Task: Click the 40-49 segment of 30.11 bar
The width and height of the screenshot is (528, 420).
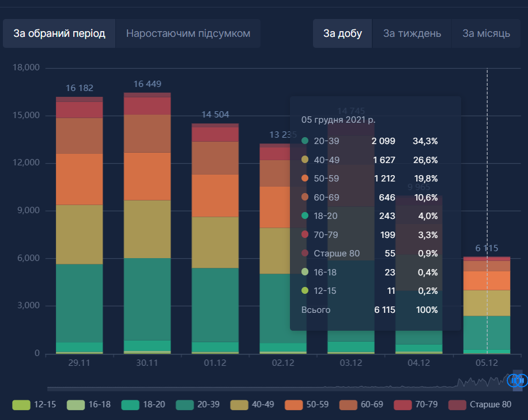Action: tap(148, 229)
